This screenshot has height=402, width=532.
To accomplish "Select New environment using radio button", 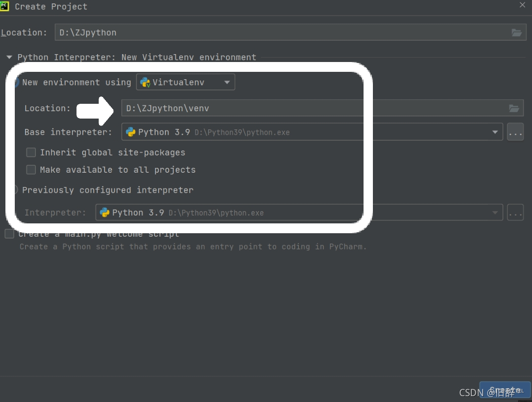I will (x=16, y=82).
